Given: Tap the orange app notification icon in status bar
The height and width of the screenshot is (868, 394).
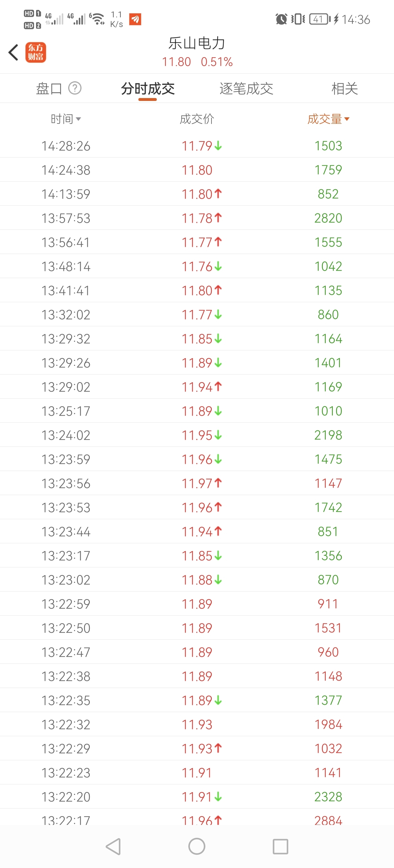Looking at the screenshot, I should pos(135,19).
